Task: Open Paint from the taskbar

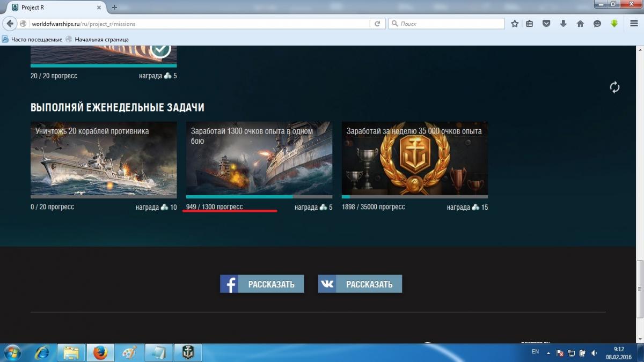Action: (129, 352)
